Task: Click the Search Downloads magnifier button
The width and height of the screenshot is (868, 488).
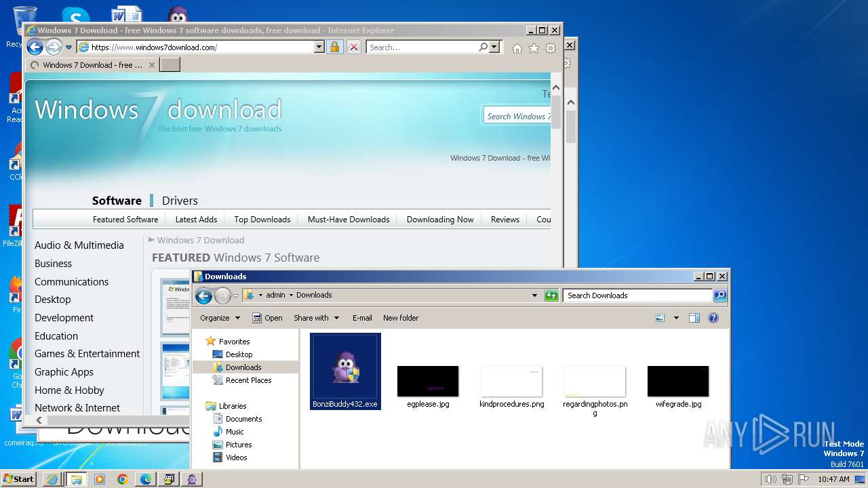Action: tap(720, 296)
